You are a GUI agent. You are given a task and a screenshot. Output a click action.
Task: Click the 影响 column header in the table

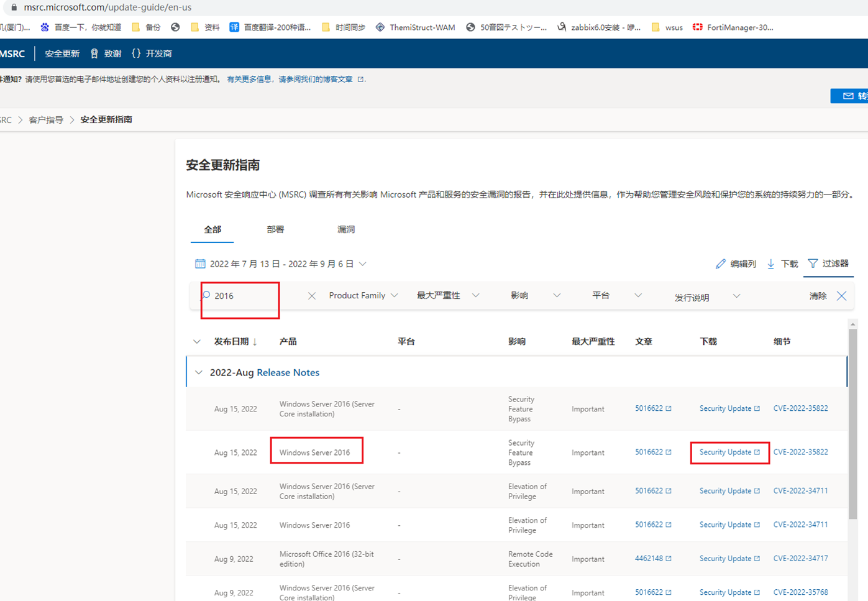pos(517,341)
